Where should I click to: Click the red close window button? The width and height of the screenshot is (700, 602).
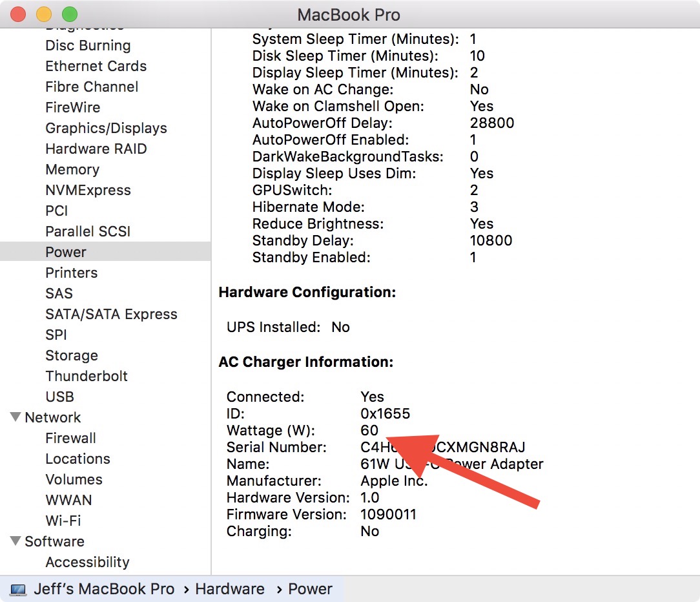(18, 14)
